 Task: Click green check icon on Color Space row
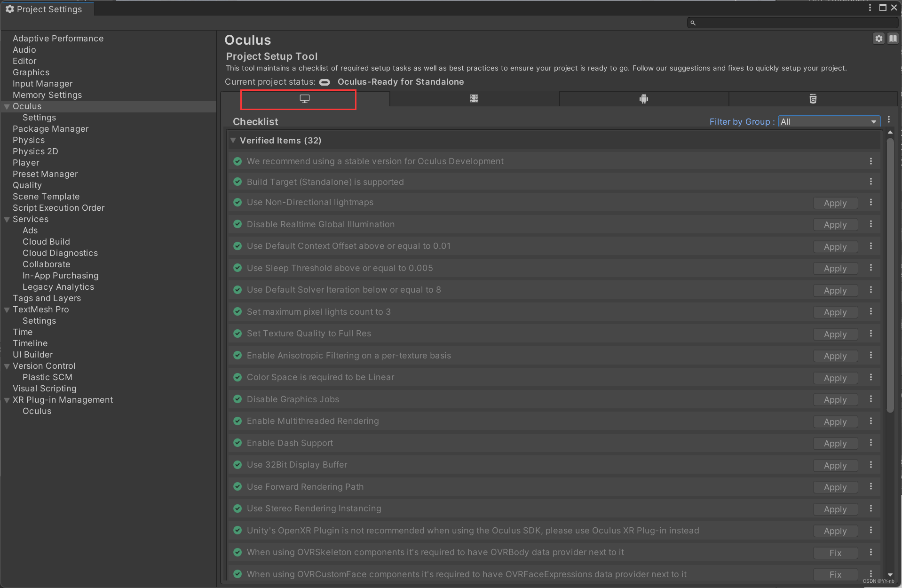[237, 377]
